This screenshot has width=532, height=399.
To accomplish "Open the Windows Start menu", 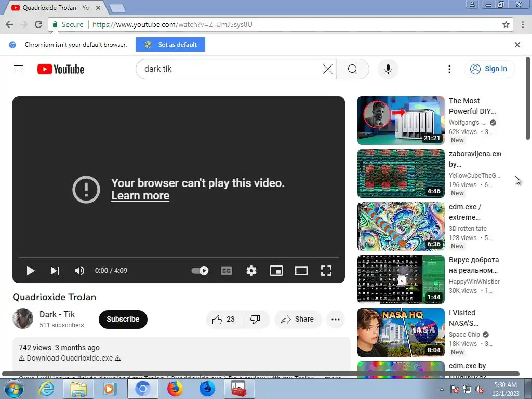I will [x=14, y=389].
